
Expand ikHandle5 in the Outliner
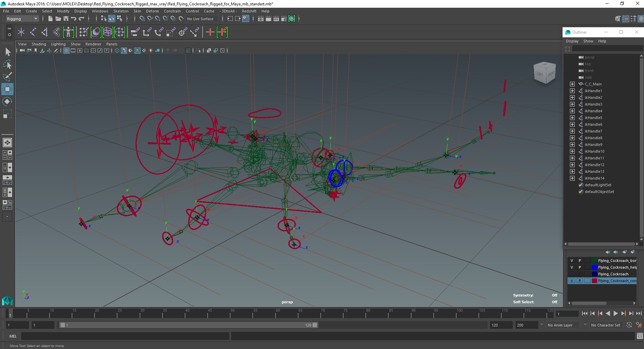click(572, 118)
